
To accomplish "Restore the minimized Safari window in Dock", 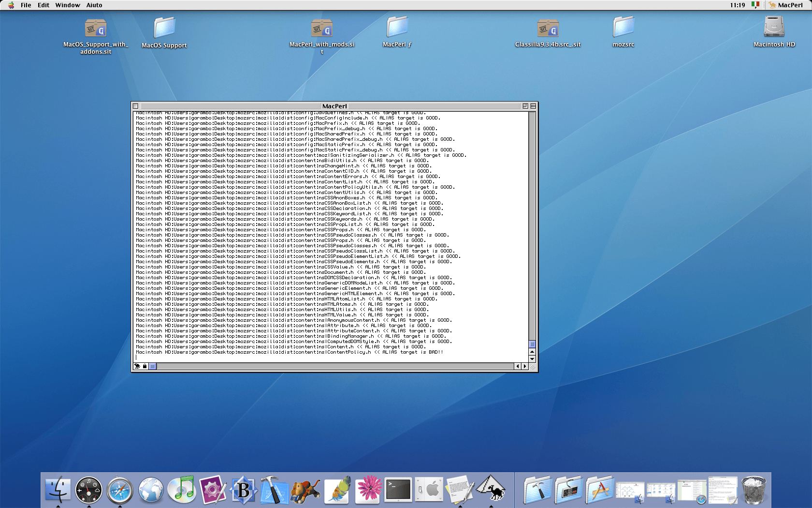I will (x=692, y=492).
